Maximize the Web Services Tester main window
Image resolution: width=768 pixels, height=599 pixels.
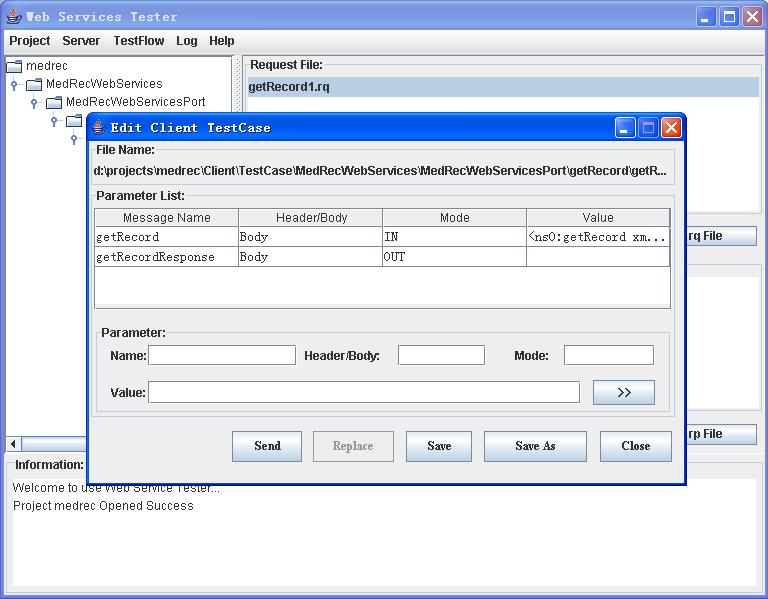[729, 17]
